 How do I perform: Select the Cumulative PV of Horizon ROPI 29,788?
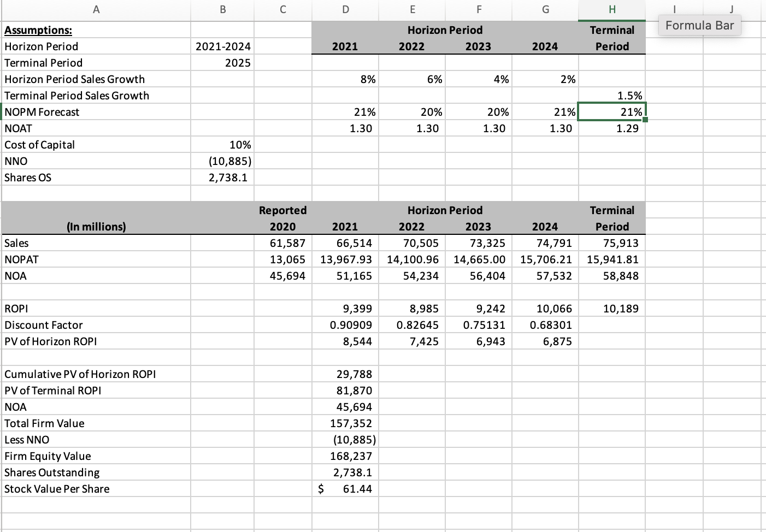point(344,374)
